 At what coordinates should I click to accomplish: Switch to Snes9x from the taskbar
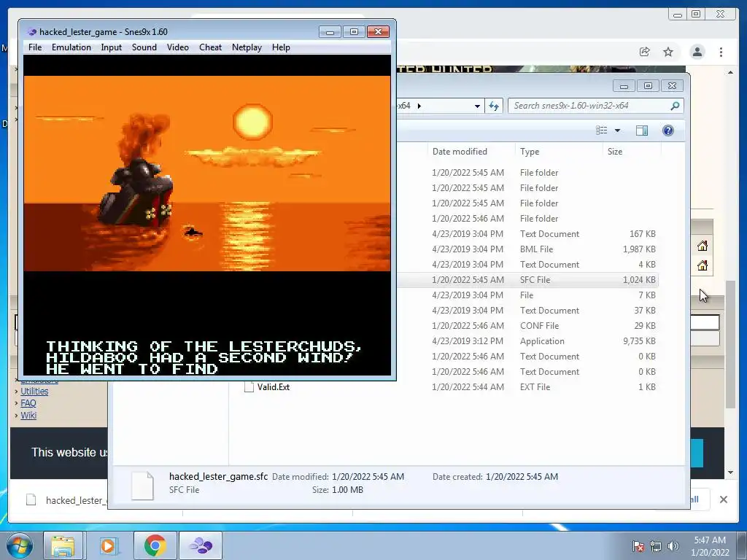point(201,545)
